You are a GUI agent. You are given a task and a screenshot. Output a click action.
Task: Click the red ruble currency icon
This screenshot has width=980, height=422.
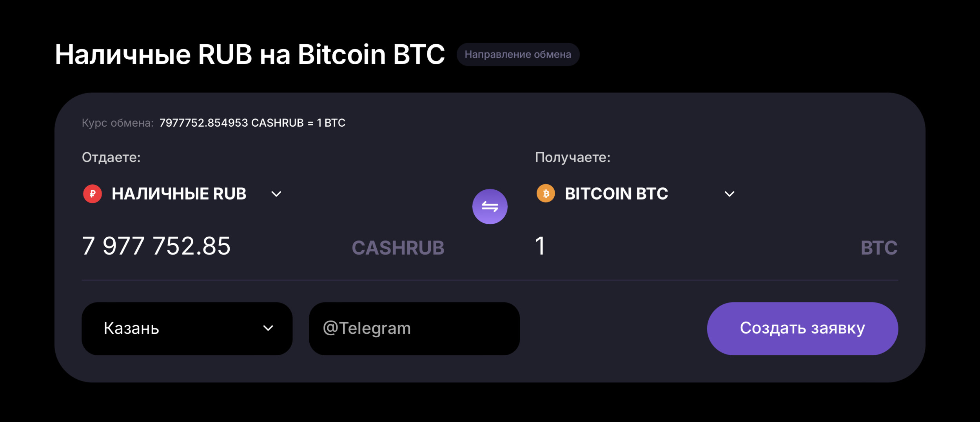pos(93,194)
